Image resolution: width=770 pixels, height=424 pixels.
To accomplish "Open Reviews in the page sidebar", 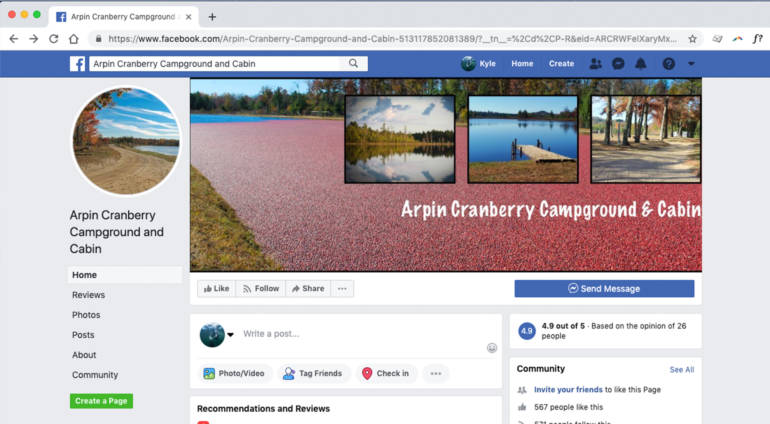I will pos(88,295).
